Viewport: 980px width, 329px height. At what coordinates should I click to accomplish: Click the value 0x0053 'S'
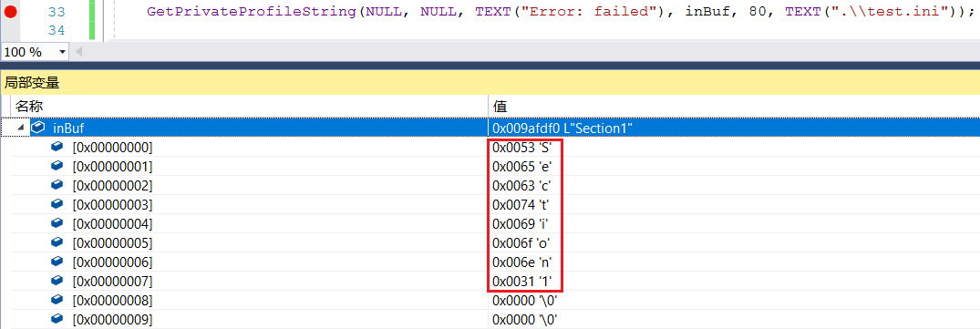click(x=521, y=148)
